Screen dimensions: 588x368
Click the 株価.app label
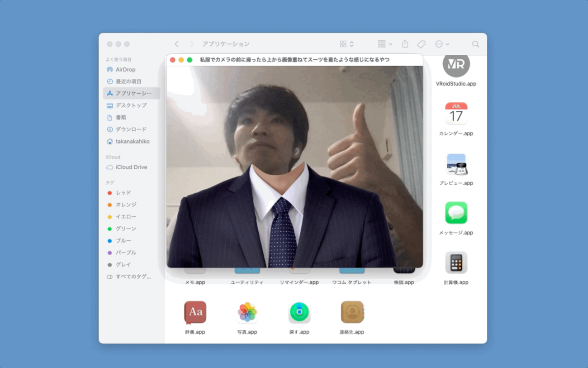click(x=404, y=282)
